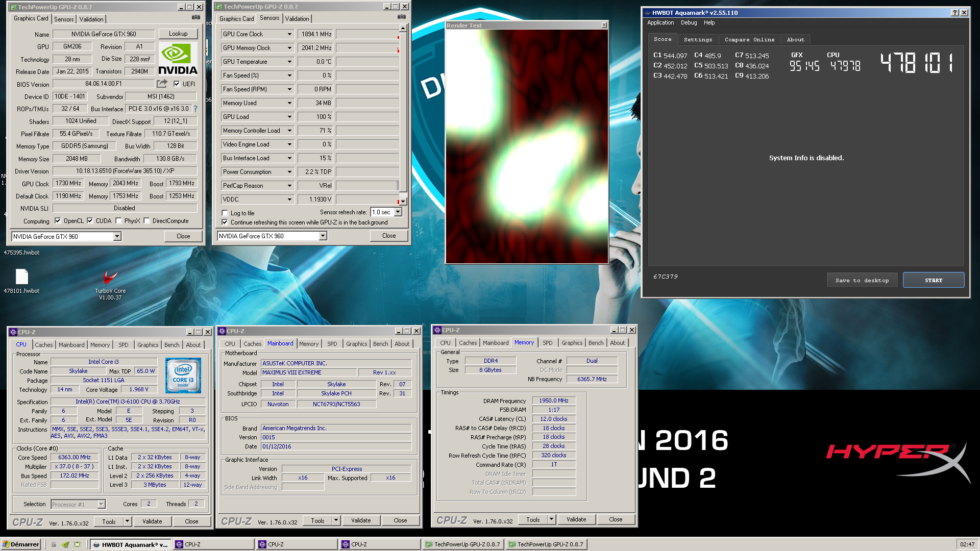Click the Lookup button in GPU-Z
Screen dimensions: 980x551
[x=178, y=34]
